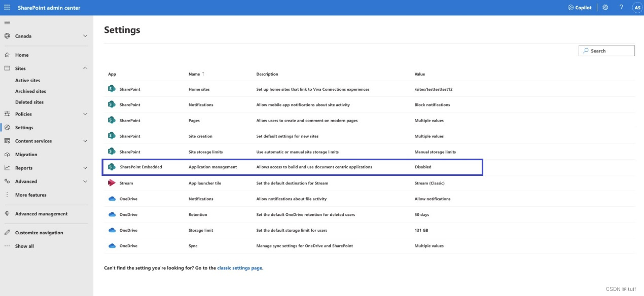Follow the classic settings page link
644x296 pixels.
239,268
